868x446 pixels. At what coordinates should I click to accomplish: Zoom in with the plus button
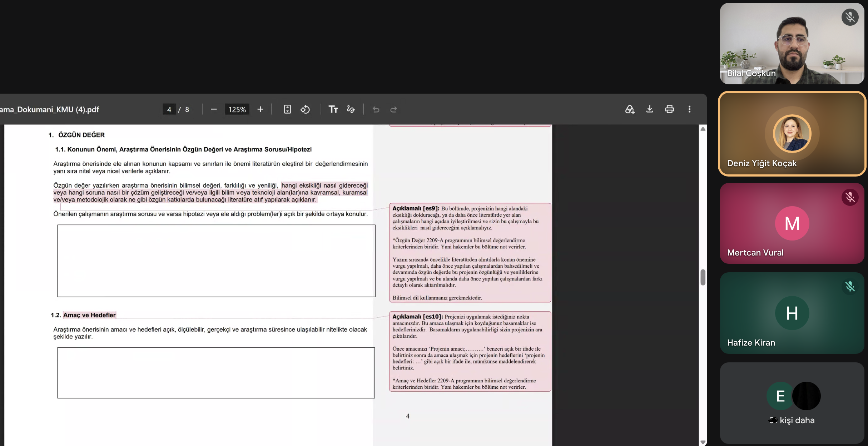(260, 109)
